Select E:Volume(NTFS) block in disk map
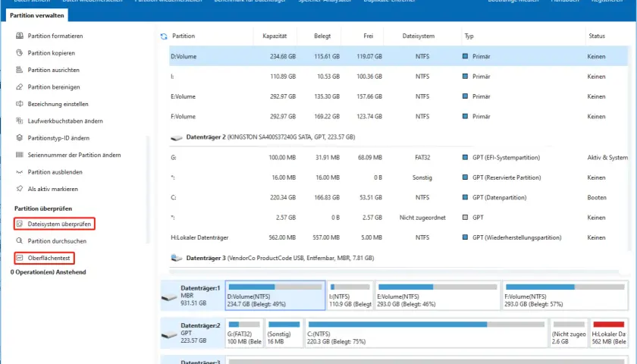The image size is (637, 364). pyautogui.click(x=438, y=295)
